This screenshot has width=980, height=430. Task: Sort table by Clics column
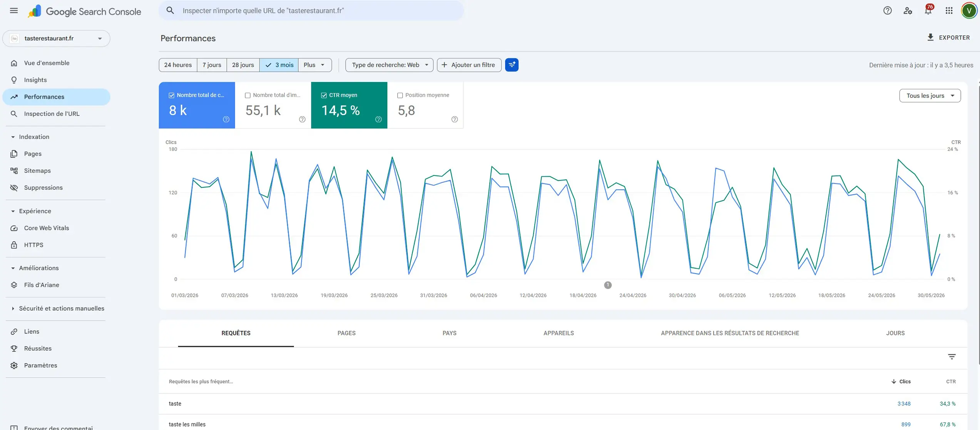tap(901, 381)
